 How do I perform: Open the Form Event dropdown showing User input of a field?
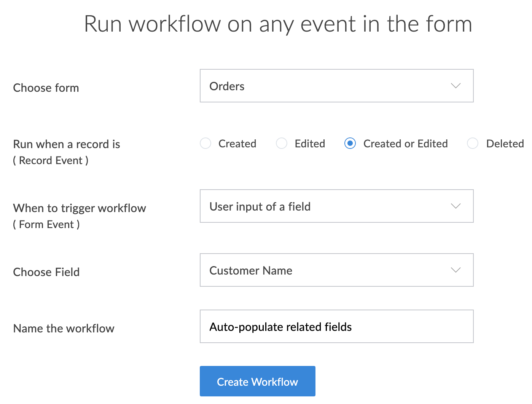pos(336,206)
